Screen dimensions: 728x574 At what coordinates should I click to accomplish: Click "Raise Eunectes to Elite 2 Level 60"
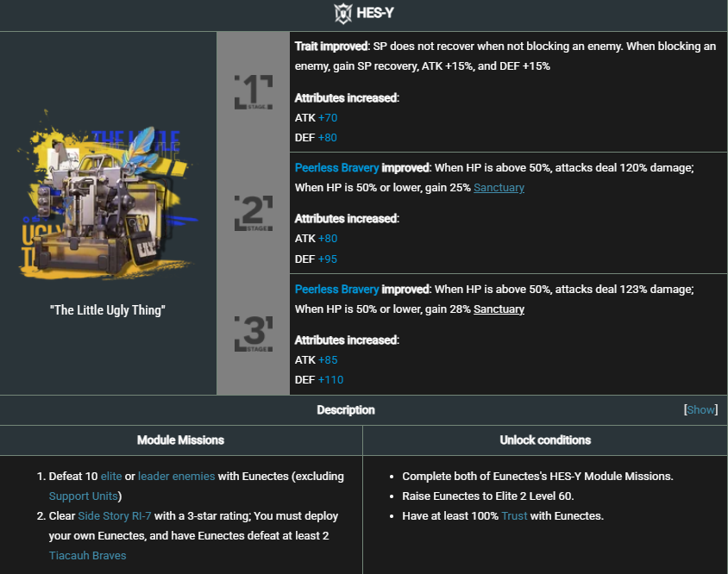pyautogui.click(x=488, y=496)
